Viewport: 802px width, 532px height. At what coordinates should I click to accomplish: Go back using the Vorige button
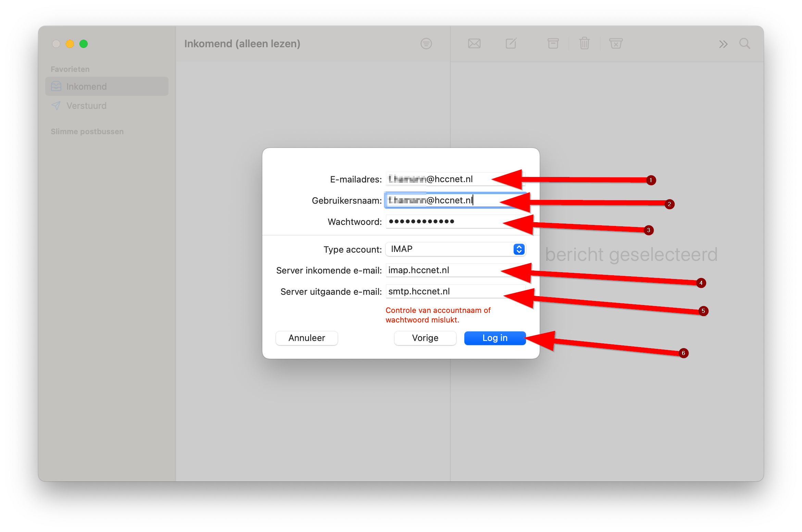coord(425,338)
